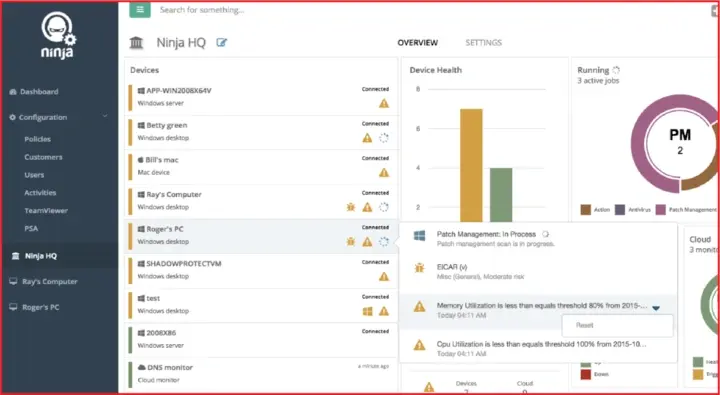The width and height of the screenshot is (720, 395).
Task: Open Roger's PC from sidebar
Action: tap(41, 307)
